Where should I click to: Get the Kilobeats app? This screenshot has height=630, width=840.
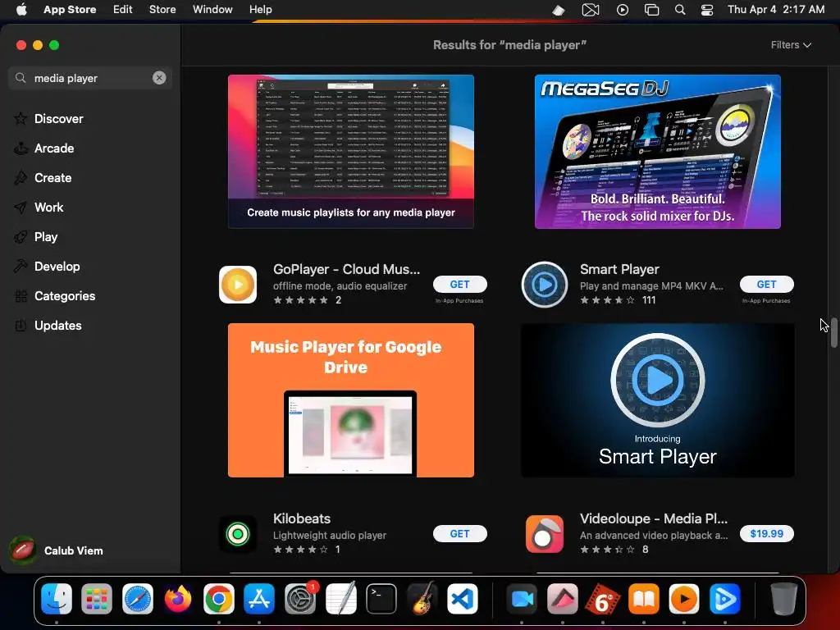tap(459, 533)
